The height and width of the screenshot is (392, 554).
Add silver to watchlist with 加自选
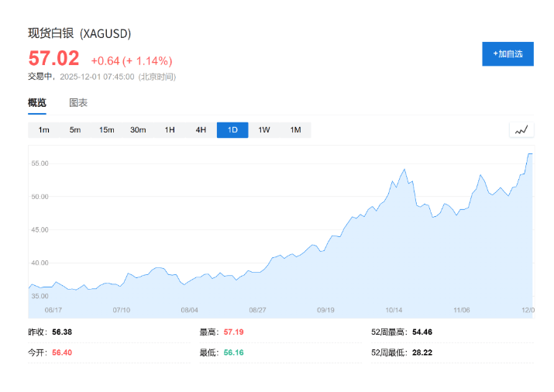508,53
